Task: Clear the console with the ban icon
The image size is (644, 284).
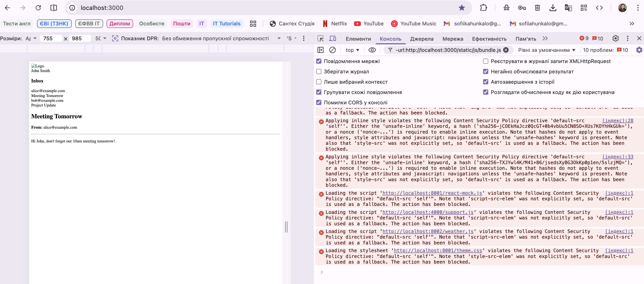Action: tap(332, 50)
